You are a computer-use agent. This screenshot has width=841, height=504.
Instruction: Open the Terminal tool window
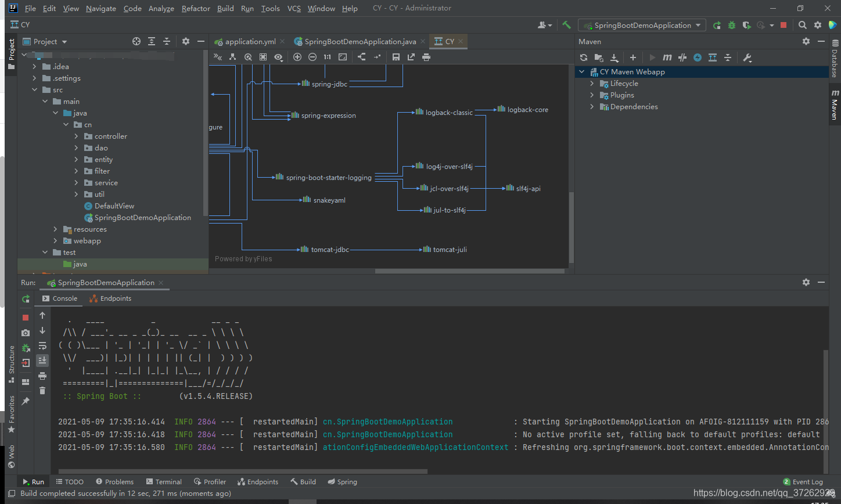pos(164,482)
